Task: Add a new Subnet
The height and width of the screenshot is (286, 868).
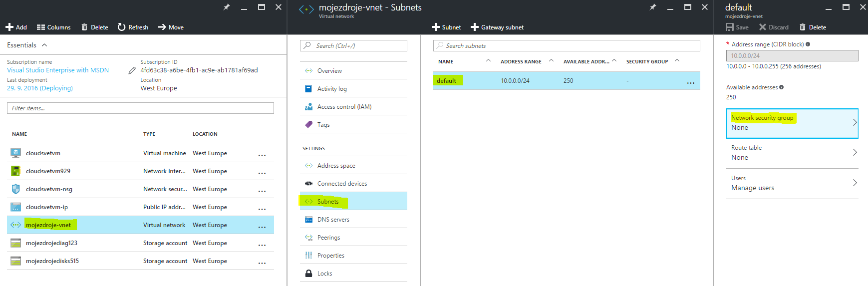Action: coord(446,27)
